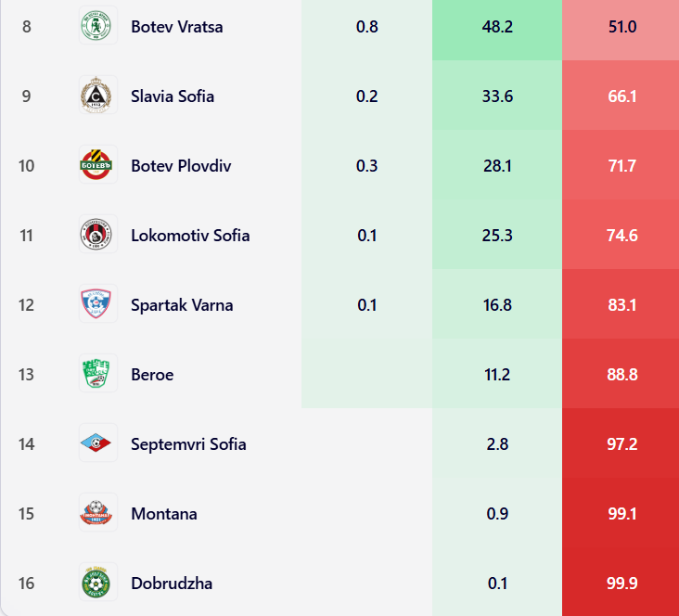This screenshot has height=616, width=679.
Task: Click the Botev Vratsa club crest
Action: pyautogui.click(x=97, y=26)
